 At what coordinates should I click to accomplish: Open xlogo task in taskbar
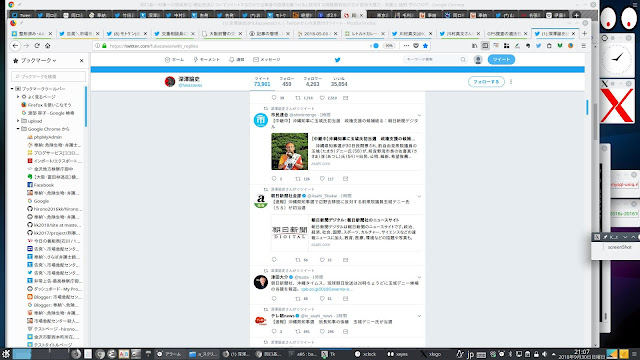click(x=431, y=354)
